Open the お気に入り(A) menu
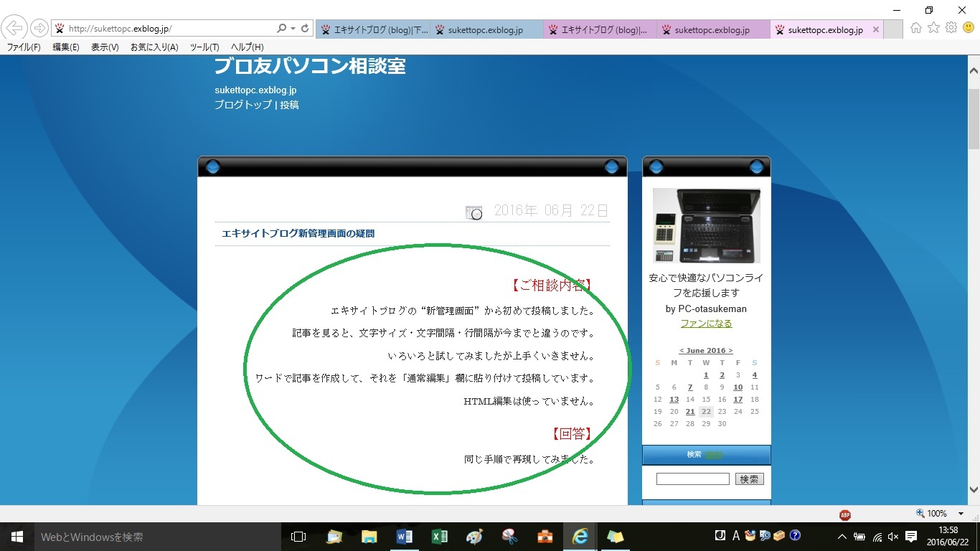The image size is (980, 551). click(154, 47)
